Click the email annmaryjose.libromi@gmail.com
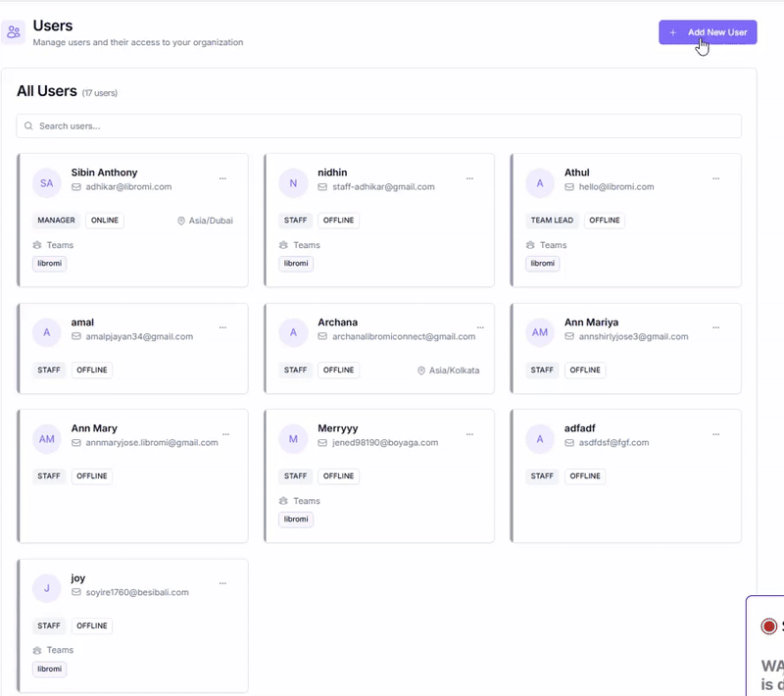The height and width of the screenshot is (696, 784). click(x=152, y=443)
